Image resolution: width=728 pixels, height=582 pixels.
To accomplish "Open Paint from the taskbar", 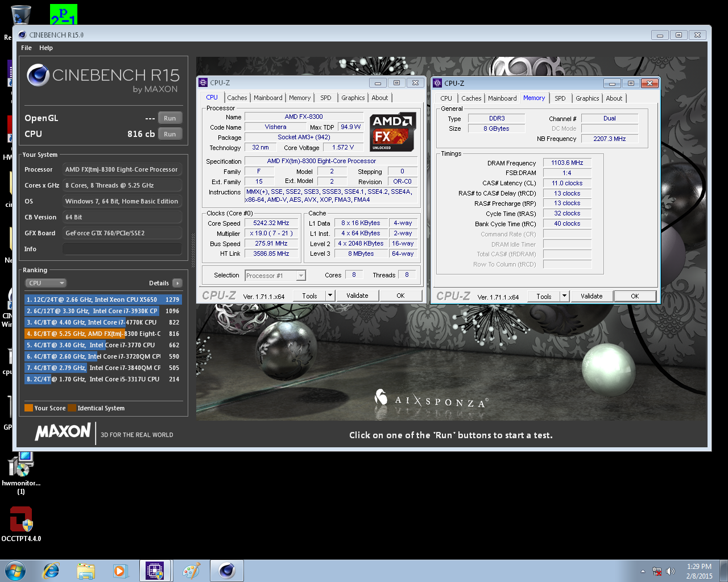I will point(191,571).
